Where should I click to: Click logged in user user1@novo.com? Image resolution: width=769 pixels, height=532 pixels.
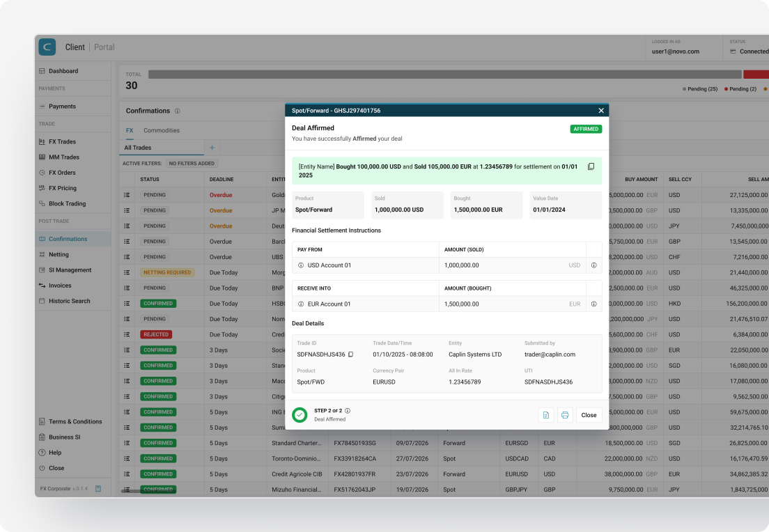(x=676, y=52)
